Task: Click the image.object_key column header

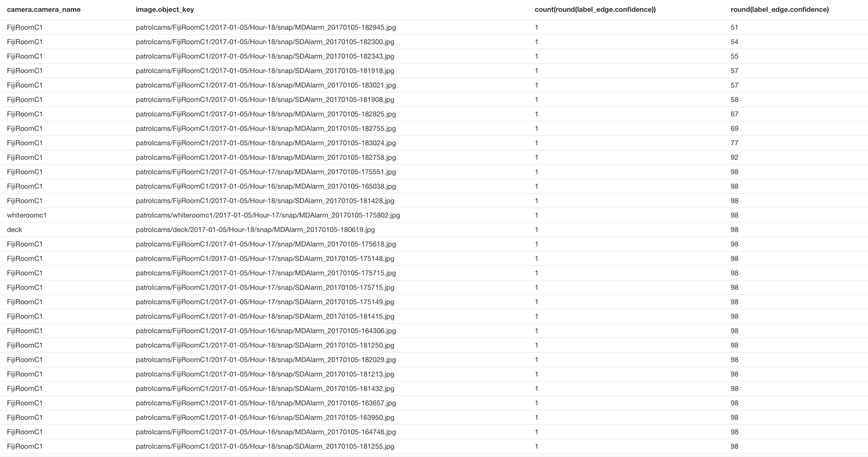Action: (165, 9)
